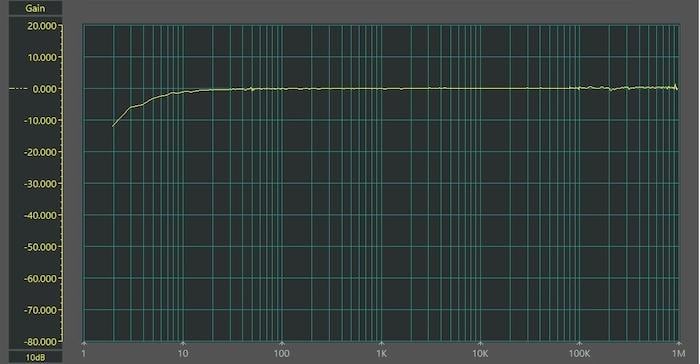Click the -60.000 gain axis label
Viewport: 700px width, 364px height.
point(41,279)
